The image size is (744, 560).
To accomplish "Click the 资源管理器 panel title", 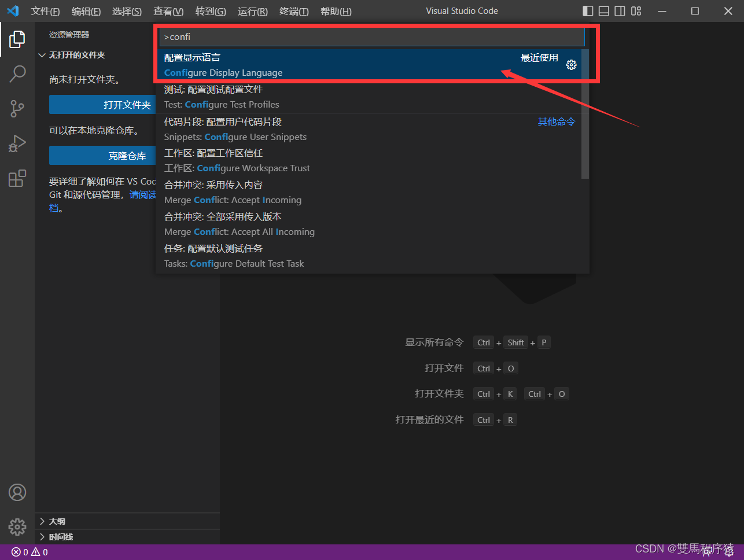I will (69, 35).
